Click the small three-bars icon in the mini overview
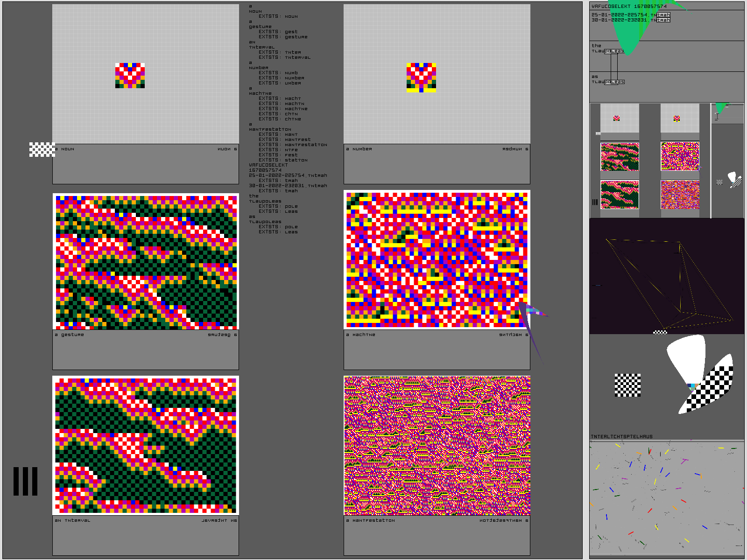 [595, 202]
